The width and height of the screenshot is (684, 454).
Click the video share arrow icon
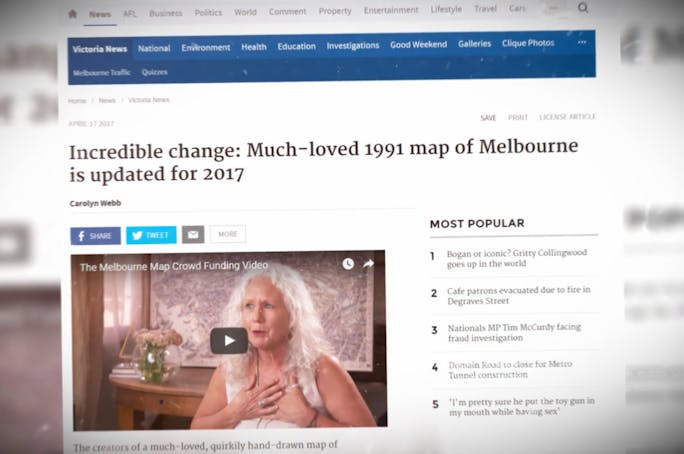tap(369, 264)
